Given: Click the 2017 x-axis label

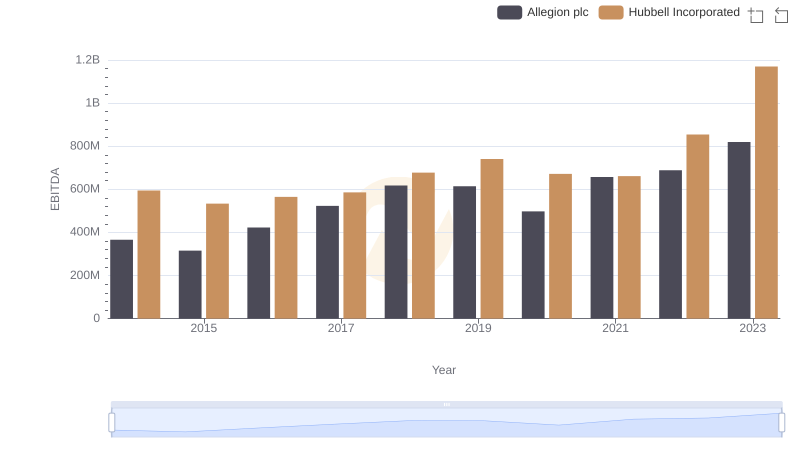Looking at the screenshot, I should (x=341, y=328).
